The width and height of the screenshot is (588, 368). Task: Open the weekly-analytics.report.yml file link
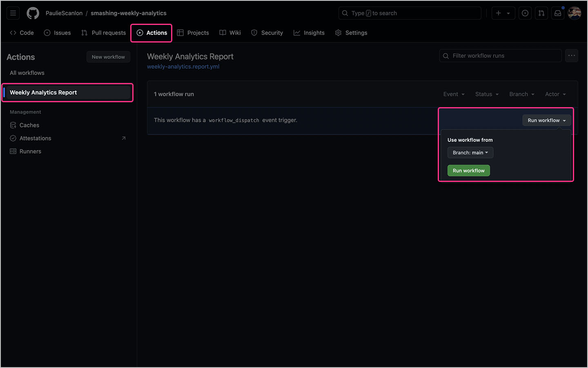[x=183, y=66]
